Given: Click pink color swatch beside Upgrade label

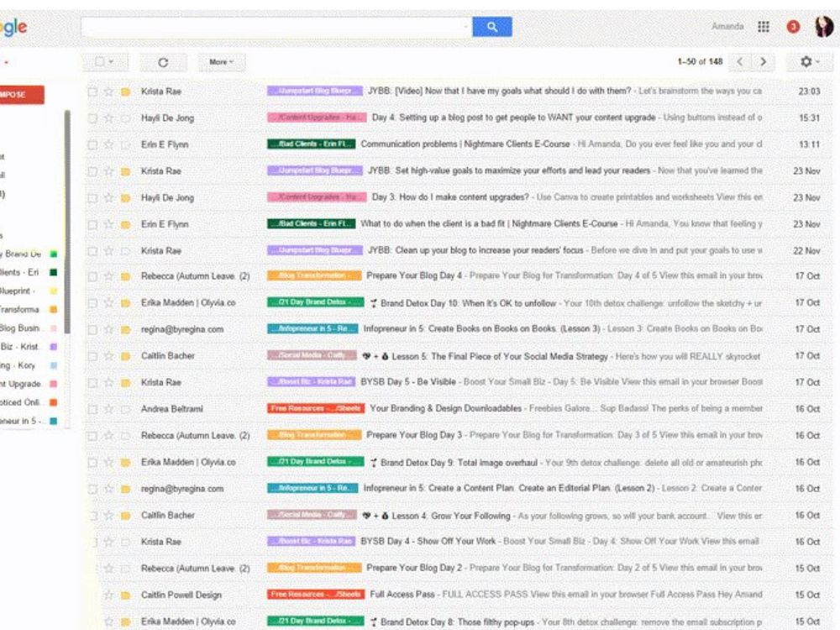Looking at the screenshot, I should 53,384.
